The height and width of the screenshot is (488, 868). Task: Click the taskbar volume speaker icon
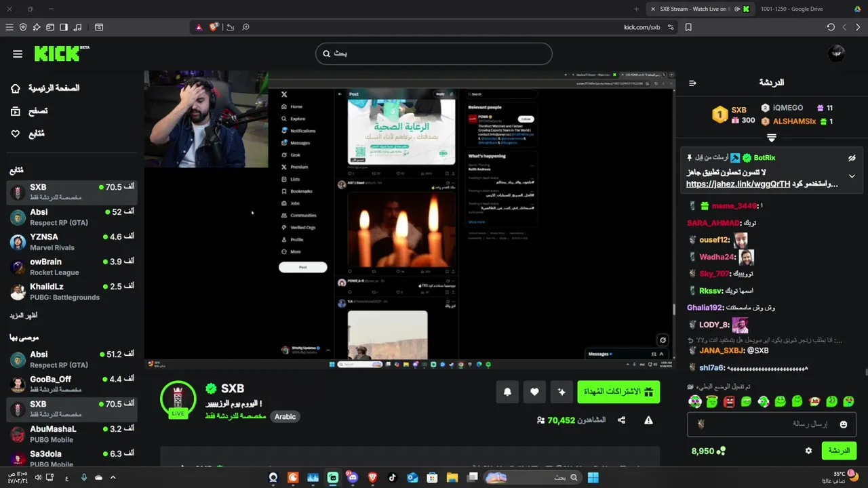38,478
